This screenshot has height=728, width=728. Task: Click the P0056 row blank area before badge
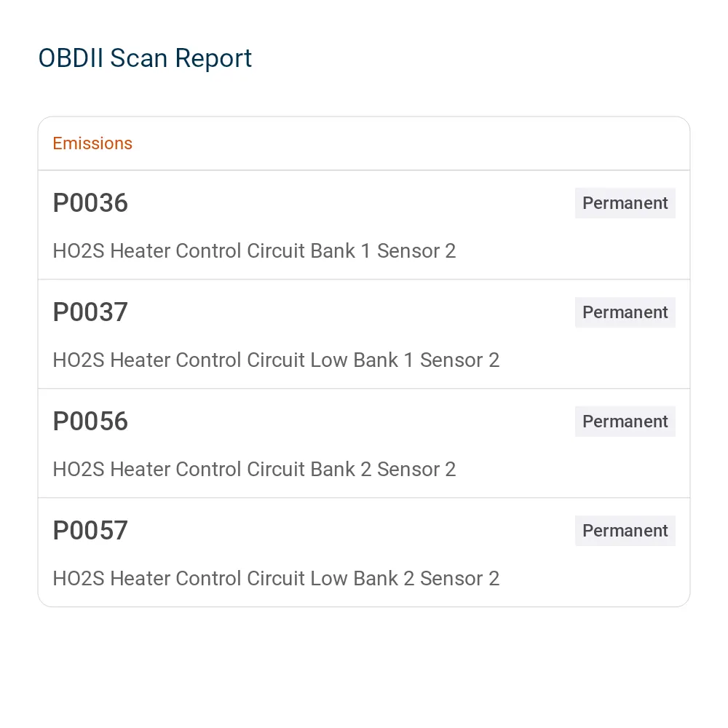(x=352, y=421)
